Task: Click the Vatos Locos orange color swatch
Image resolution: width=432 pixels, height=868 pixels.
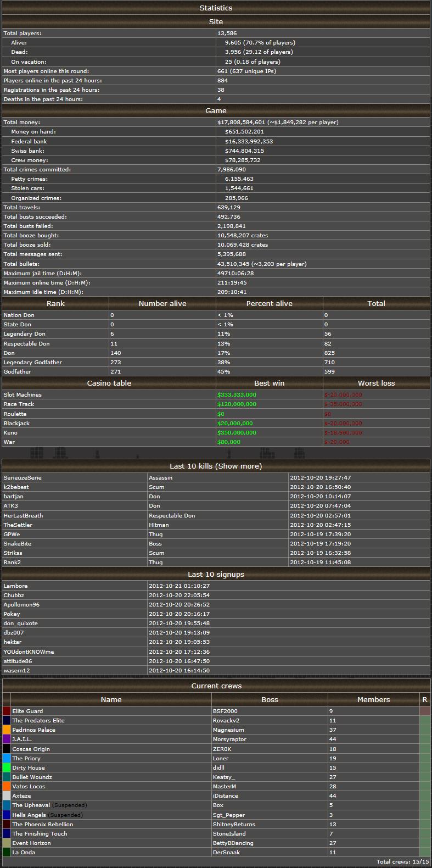Action: tap(7, 786)
